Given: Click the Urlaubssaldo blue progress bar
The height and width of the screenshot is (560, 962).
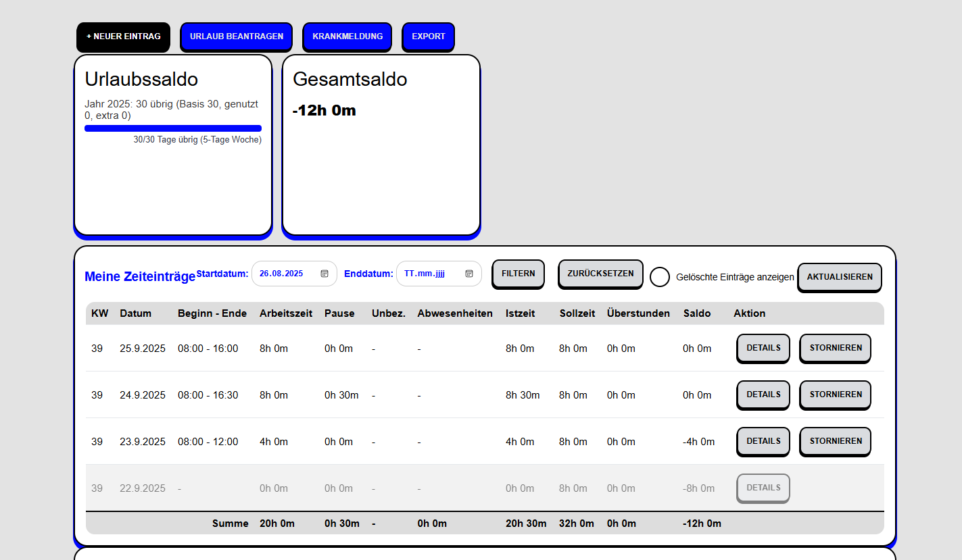Looking at the screenshot, I should [x=172, y=128].
